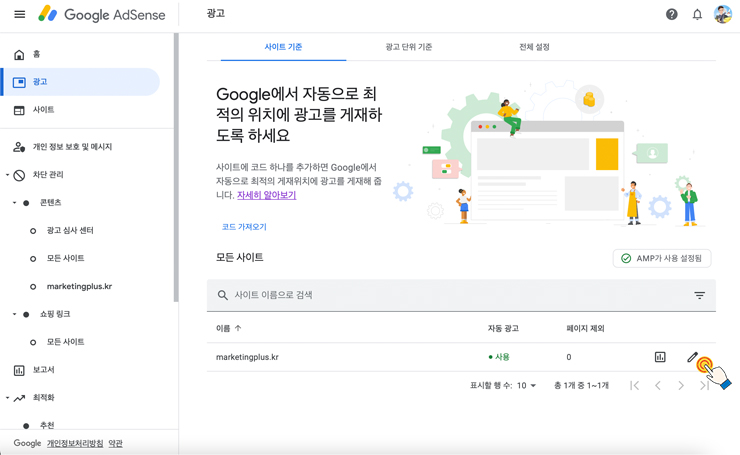Click the 사용 auto ads status
The height and width of the screenshot is (455, 740).
click(499, 357)
